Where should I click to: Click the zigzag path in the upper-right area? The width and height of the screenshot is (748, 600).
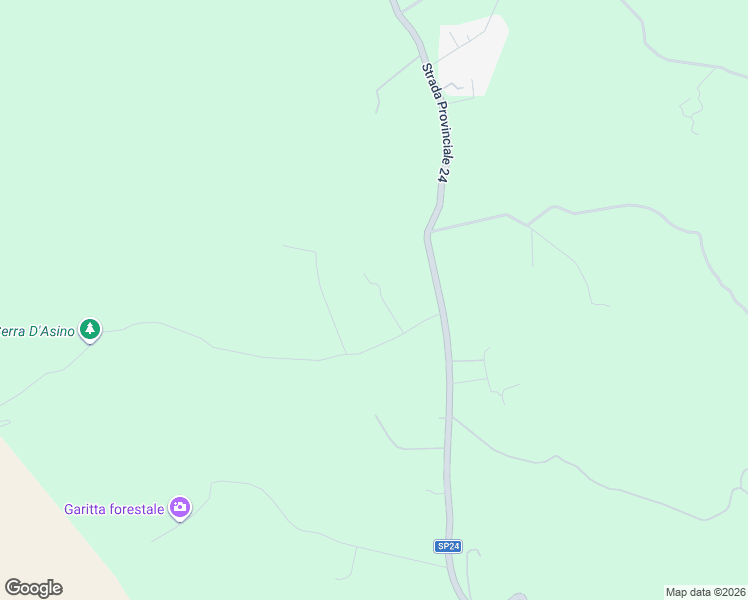coord(695,103)
